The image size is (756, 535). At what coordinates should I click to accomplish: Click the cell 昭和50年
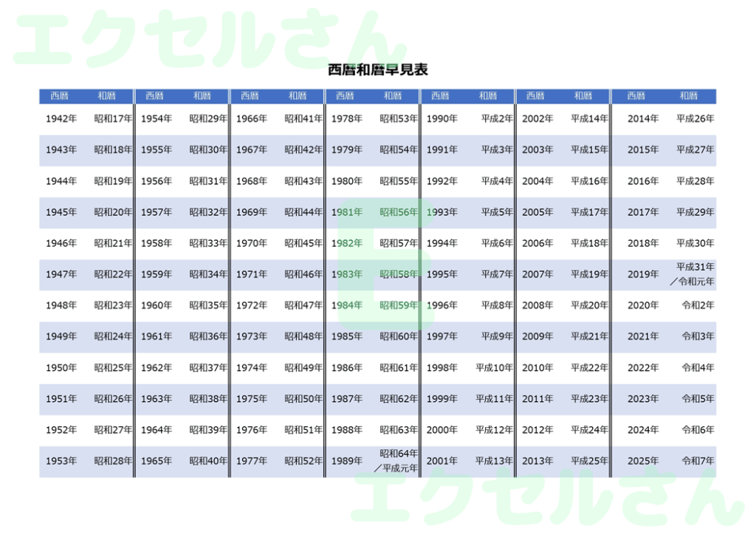coord(303,399)
